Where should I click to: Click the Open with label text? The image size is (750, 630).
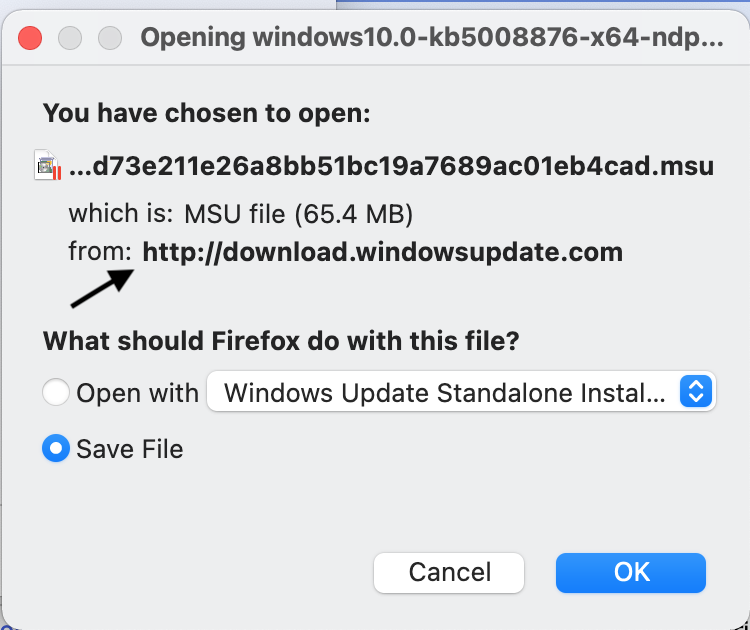click(x=138, y=393)
